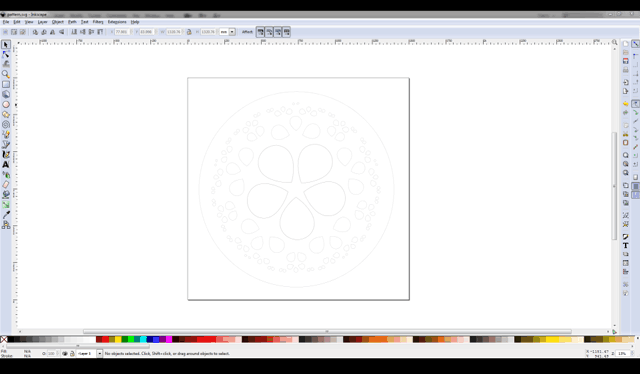Screen dimensions: 640x374
Task: Select the Text tool
Action: click(x=6, y=165)
